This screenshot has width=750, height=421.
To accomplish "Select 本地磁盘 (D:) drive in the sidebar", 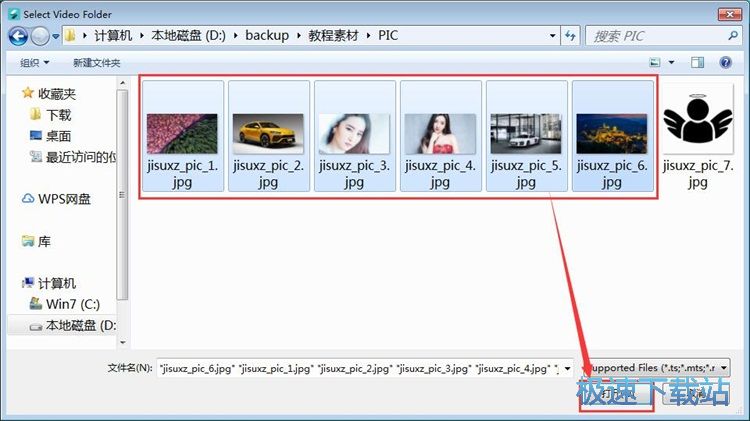I will pos(81,325).
